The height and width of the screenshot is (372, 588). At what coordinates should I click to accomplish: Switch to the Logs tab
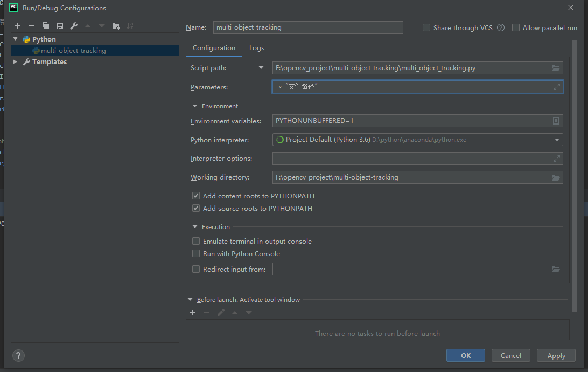[x=257, y=48]
